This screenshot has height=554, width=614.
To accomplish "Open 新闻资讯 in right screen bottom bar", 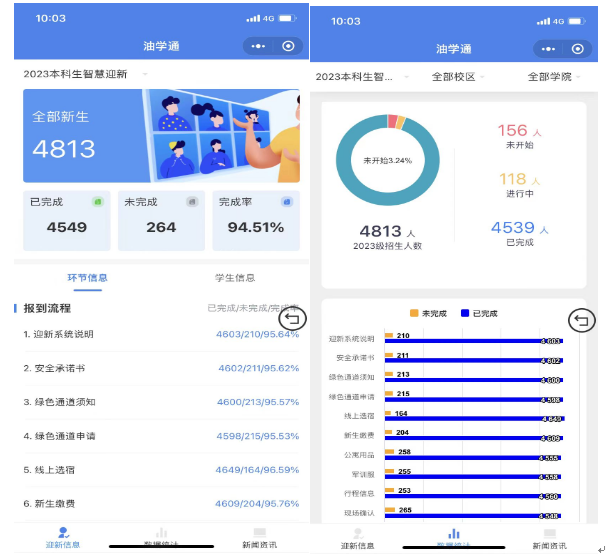I will pyautogui.click(x=548, y=539).
